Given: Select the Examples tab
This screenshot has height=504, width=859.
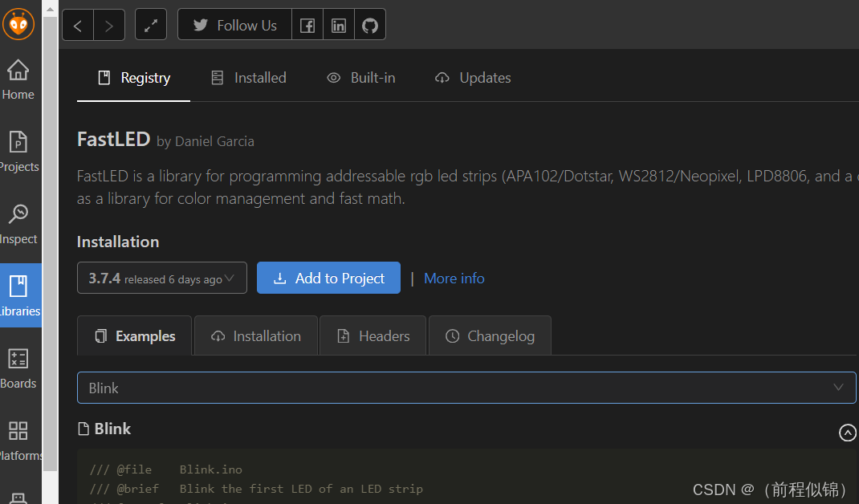Looking at the screenshot, I should pos(135,335).
